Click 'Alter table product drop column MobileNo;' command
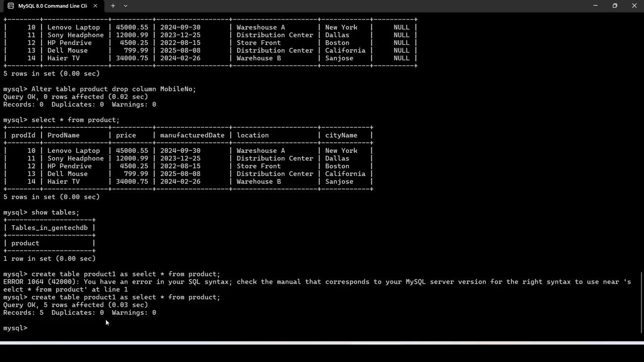The width and height of the screenshot is (644, 362). click(114, 89)
